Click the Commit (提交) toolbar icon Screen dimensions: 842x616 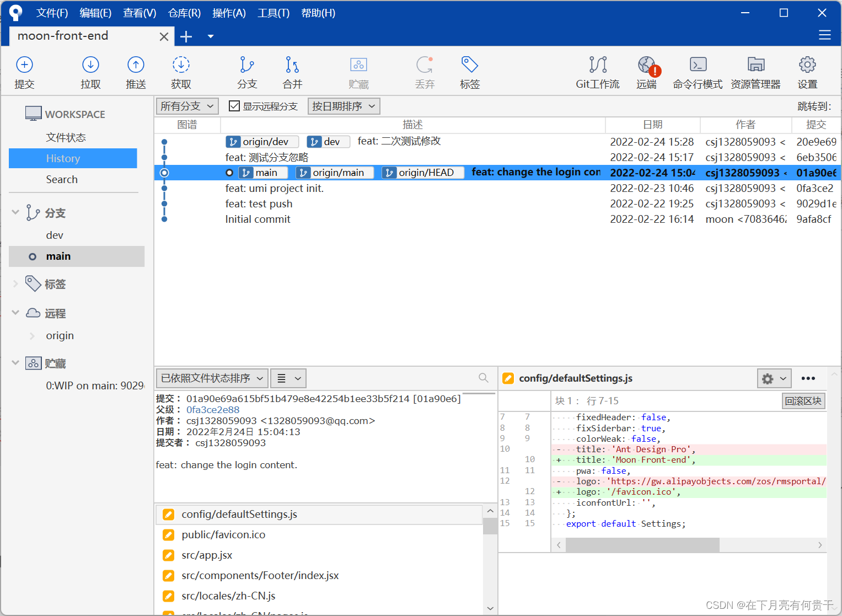click(x=24, y=65)
